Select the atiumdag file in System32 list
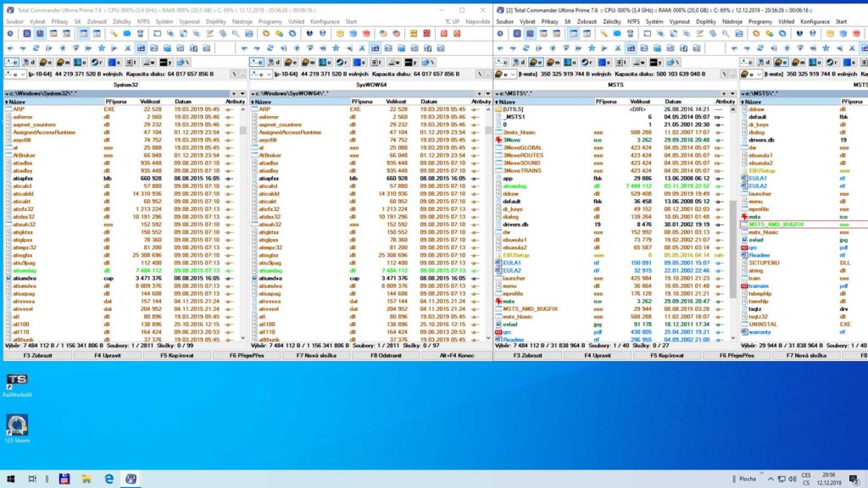 tap(24, 269)
